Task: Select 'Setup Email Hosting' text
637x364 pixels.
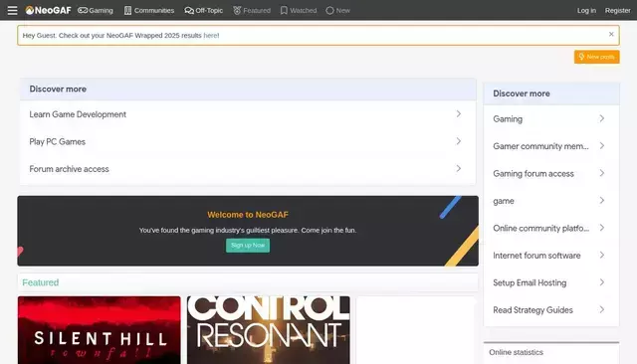Action: click(530, 282)
